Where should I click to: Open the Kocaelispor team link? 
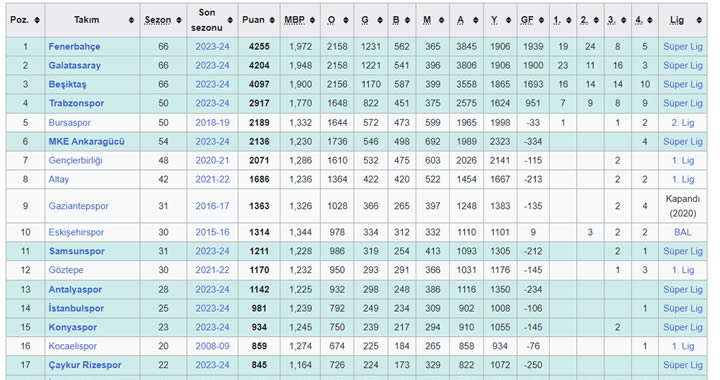pyautogui.click(x=73, y=346)
